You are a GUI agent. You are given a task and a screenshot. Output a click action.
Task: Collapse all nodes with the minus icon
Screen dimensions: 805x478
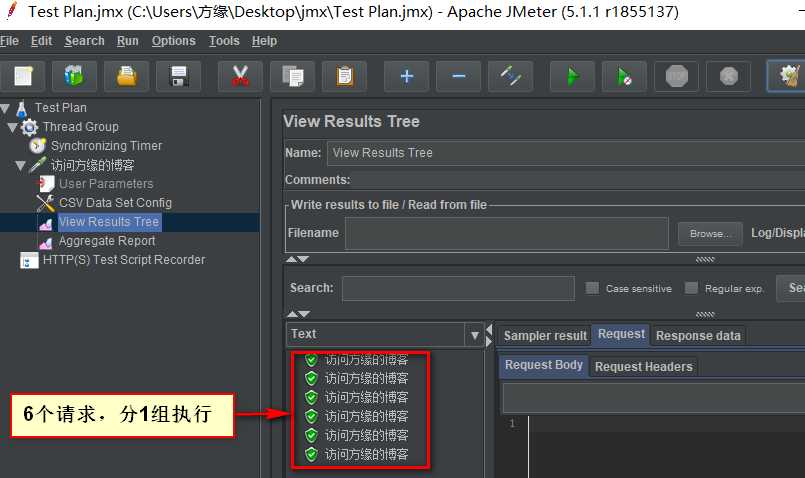(458, 77)
